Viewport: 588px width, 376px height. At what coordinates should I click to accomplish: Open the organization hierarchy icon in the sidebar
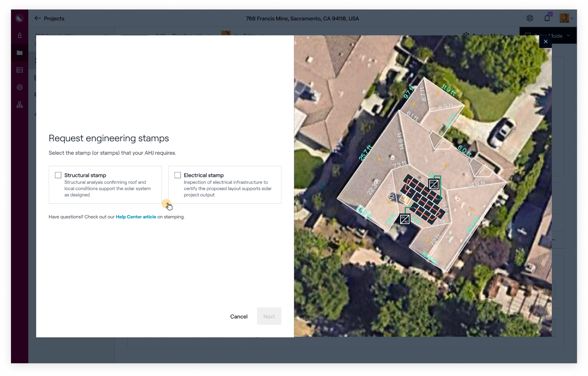tap(19, 105)
